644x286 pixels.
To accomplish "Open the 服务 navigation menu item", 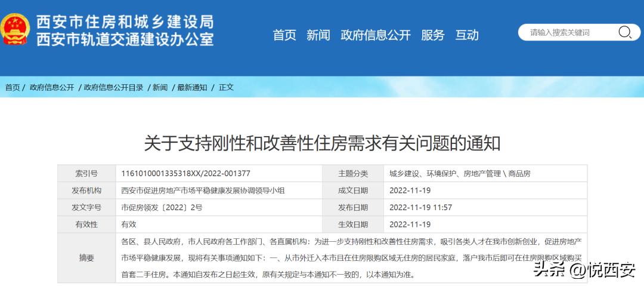I will tap(432, 35).
